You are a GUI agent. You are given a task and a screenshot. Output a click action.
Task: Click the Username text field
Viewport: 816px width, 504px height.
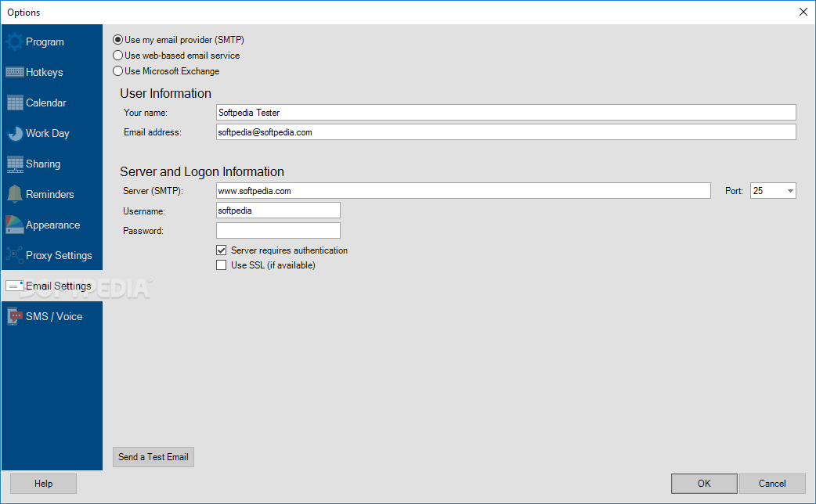tap(278, 211)
